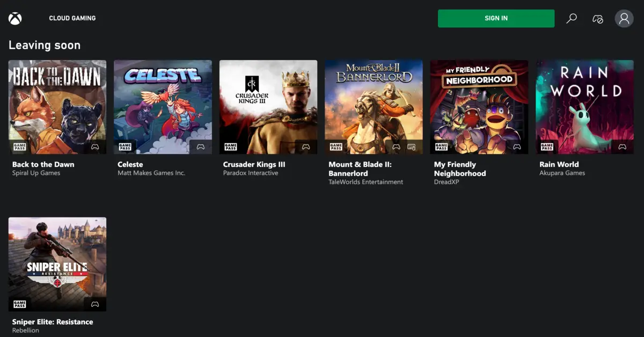The image size is (644, 337).
Task: Open the profile avatar icon
Action: [624, 18]
